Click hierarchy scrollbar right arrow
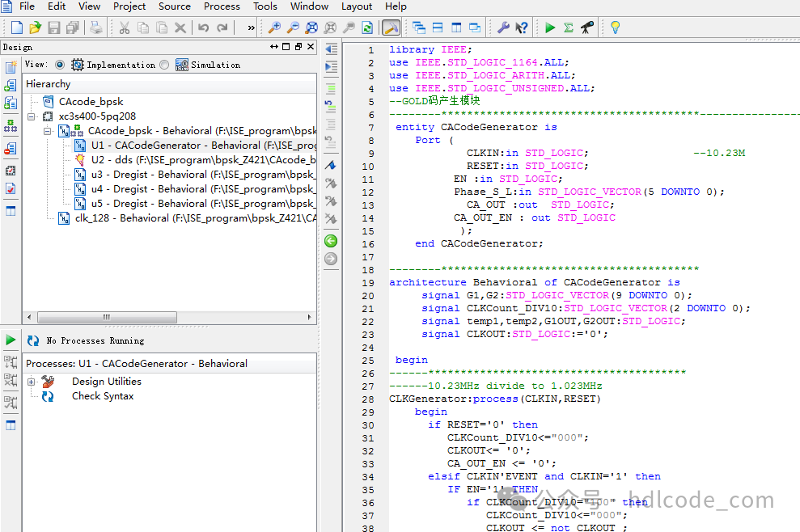Viewport: 800px width, 532px height. click(x=309, y=317)
